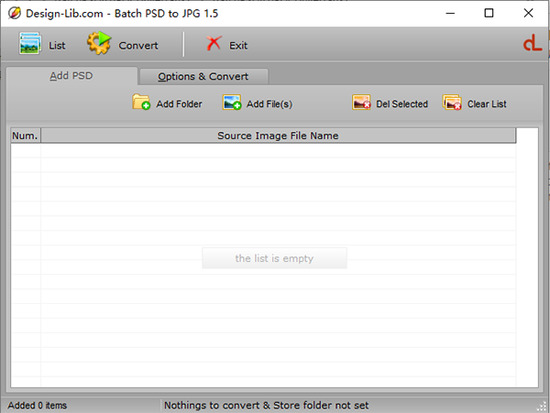Click the Clear List icon
Screen dimensions: 550x413
click(452, 102)
